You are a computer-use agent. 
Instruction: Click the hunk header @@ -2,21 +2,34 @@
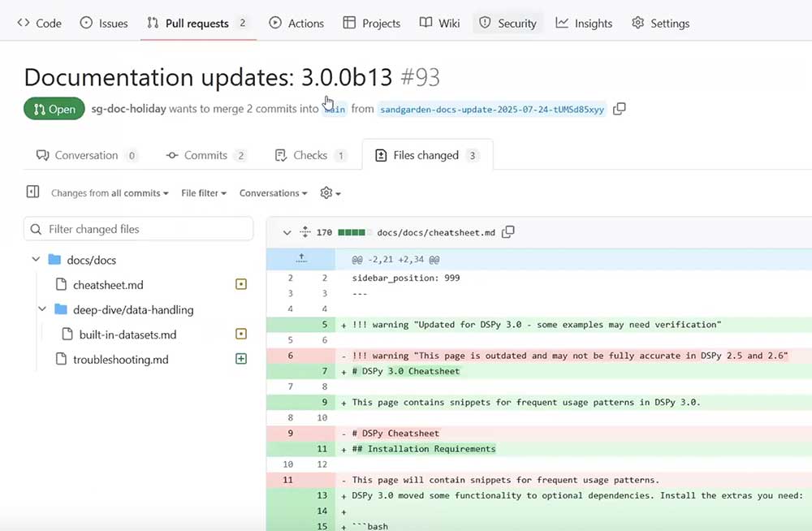395,260
